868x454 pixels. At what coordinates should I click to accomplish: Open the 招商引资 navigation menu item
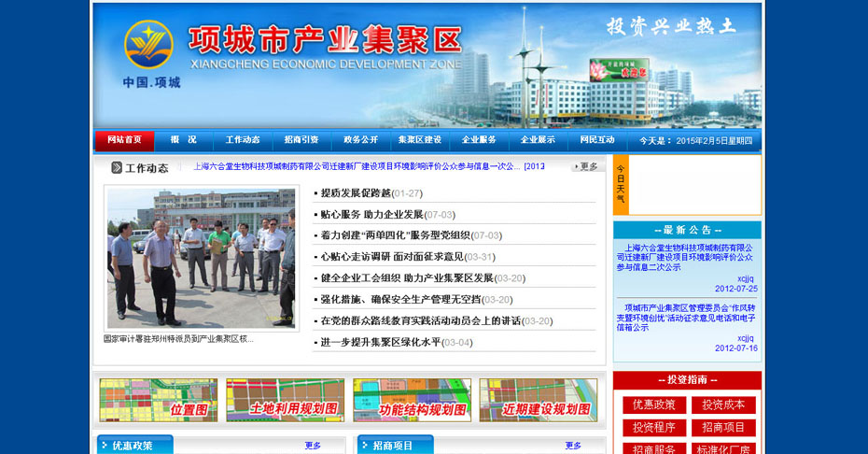(301, 140)
